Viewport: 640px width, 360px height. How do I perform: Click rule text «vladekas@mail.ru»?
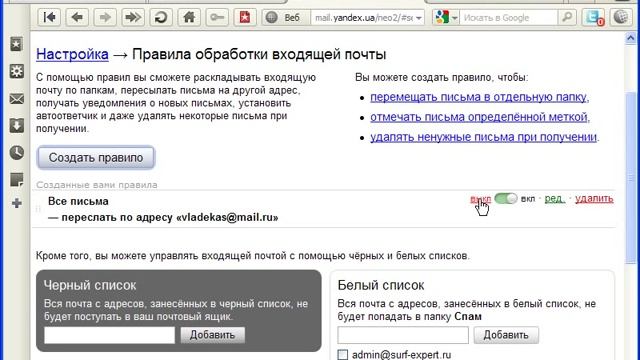(227, 218)
